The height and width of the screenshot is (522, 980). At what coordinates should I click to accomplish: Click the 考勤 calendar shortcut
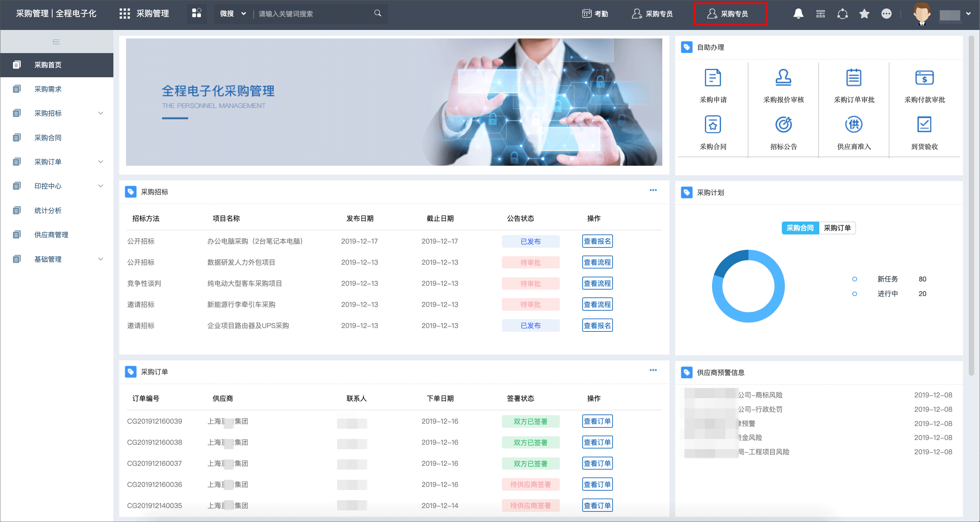(595, 14)
